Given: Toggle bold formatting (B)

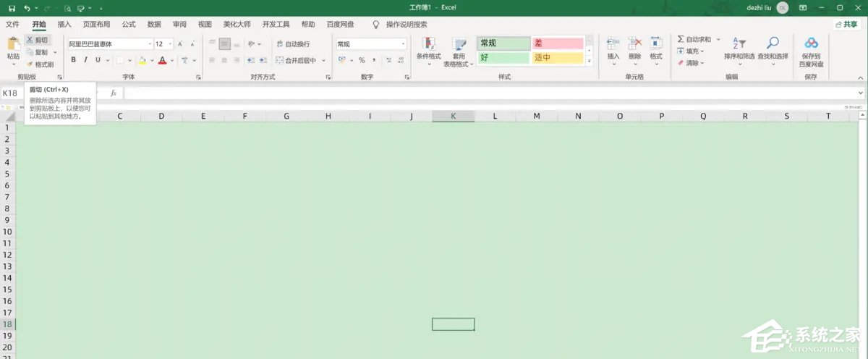Looking at the screenshot, I should 73,60.
